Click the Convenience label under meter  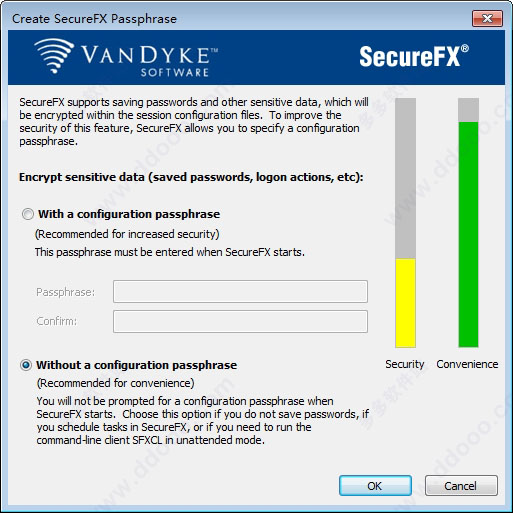[x=467, y=364]
